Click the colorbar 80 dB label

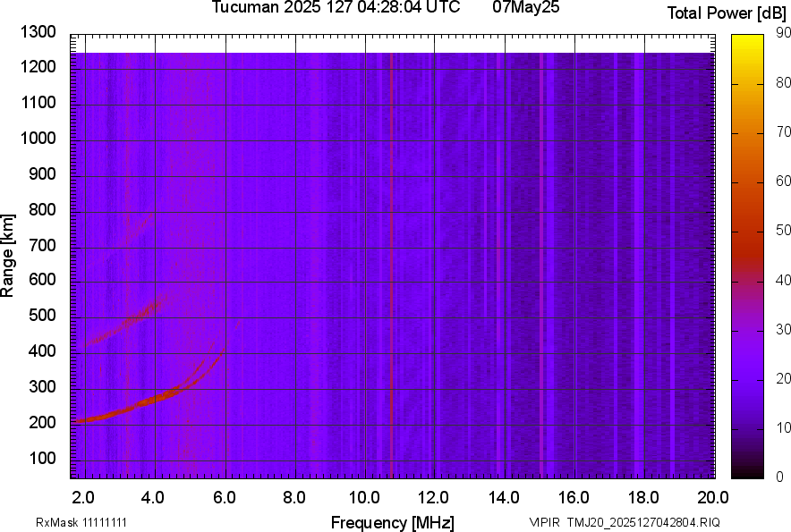coord(783,82)
